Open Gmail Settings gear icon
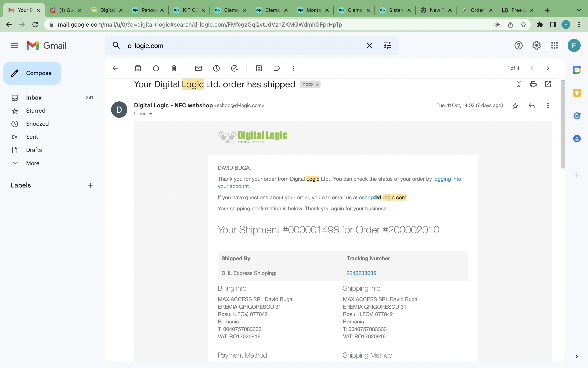Screen dimensions: 588x368 [536, 46]
